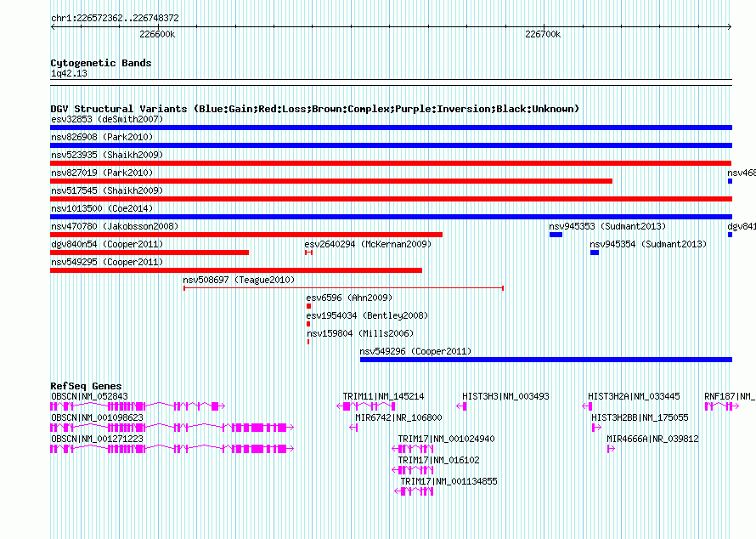Open the HIST3H2BB|NM_175055 label
This screenshot has height=539, width=756.
[640, 417]
